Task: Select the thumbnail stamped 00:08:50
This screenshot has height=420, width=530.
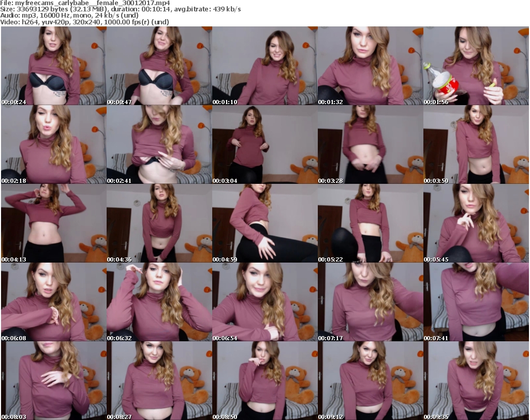Action: (x=264, y=381)
